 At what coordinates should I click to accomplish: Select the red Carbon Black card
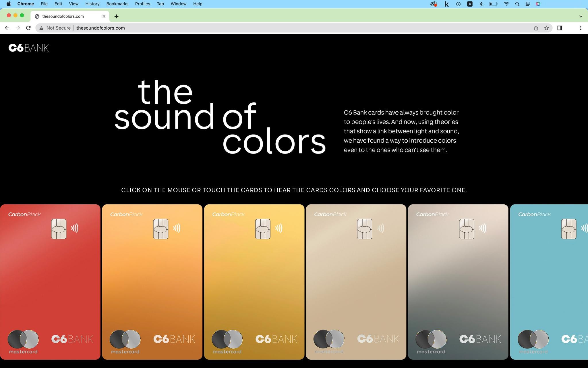click(x=50, y=282)
